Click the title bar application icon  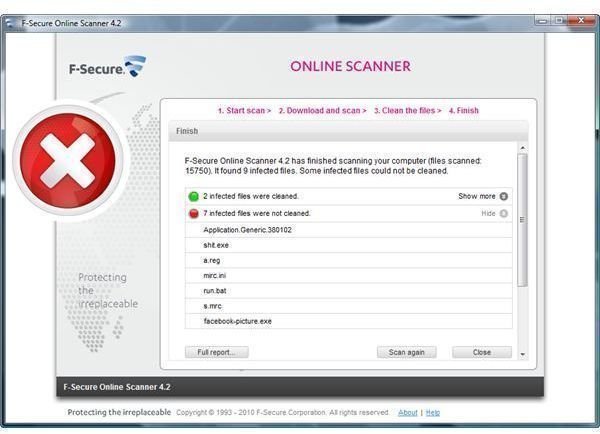coord(10,23)
